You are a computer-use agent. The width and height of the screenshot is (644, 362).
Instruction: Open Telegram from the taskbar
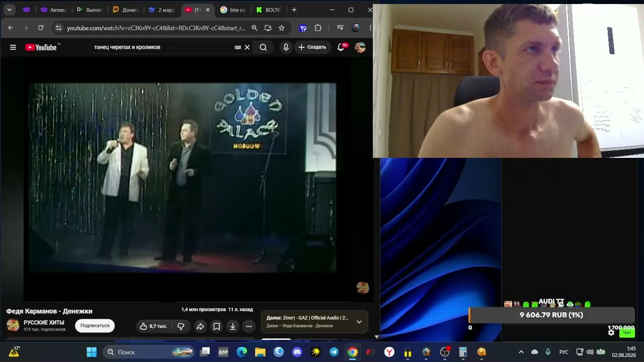click(x=334, y=352)
